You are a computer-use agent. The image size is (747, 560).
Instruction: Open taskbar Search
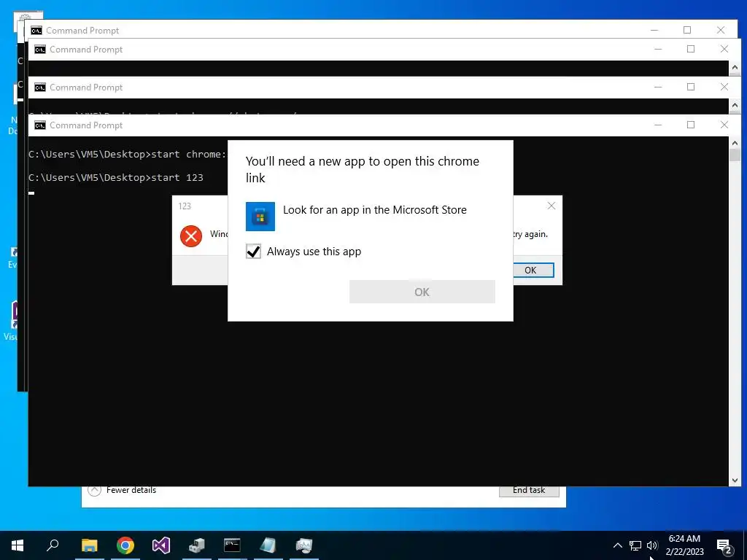point(53,545)
